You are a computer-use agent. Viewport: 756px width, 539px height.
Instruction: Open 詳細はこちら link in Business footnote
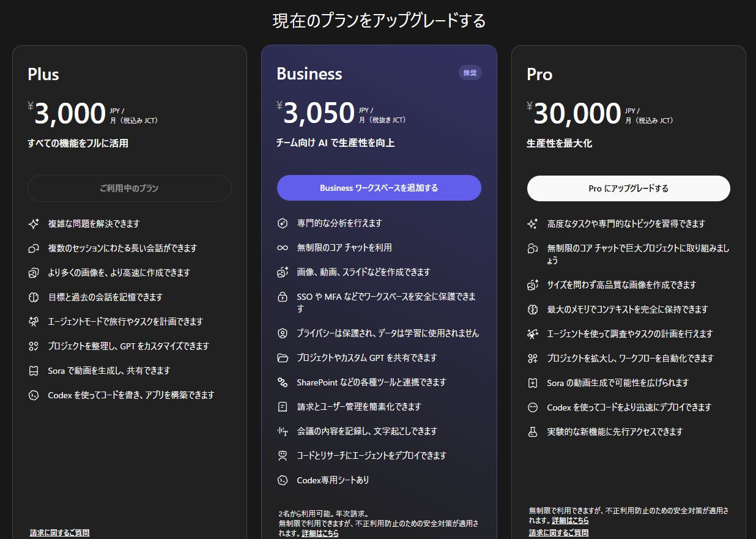[320, 533]
